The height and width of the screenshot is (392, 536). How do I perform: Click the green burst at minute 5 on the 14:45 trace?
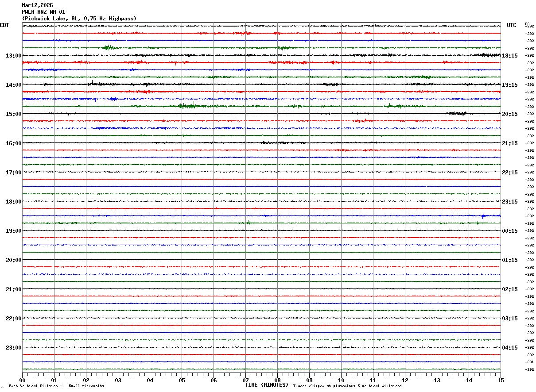click(x=187, y=106)
